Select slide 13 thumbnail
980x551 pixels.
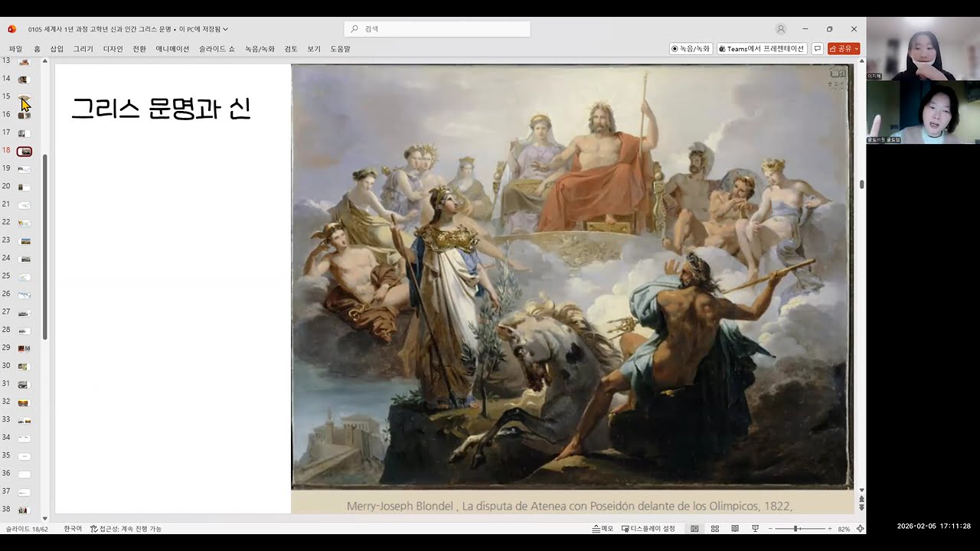[24, 60]
